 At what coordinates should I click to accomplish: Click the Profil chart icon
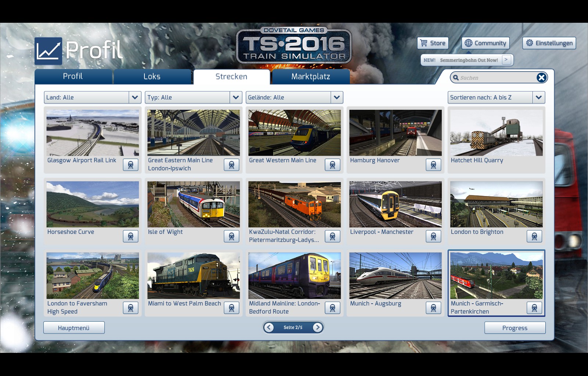click(49, 51)
